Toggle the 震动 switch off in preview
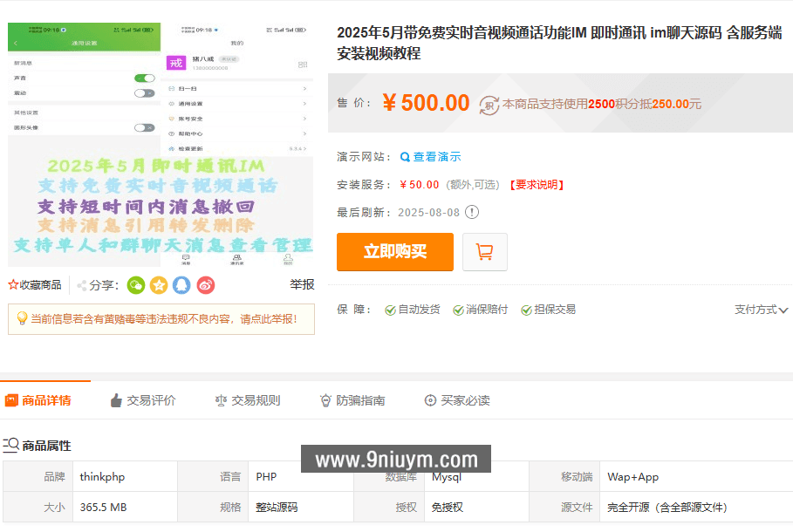Image resolution: width=793 pixels, height=532 pixels. (x=144, y=92)
